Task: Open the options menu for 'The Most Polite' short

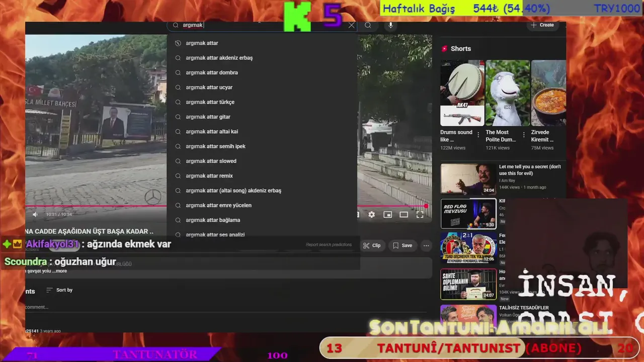Action: click(523, 135)
